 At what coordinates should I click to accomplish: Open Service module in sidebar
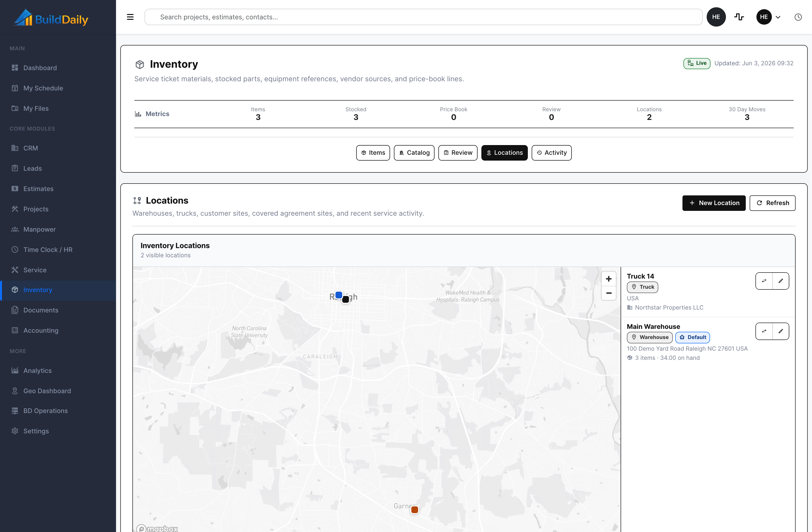click(58, 270)
